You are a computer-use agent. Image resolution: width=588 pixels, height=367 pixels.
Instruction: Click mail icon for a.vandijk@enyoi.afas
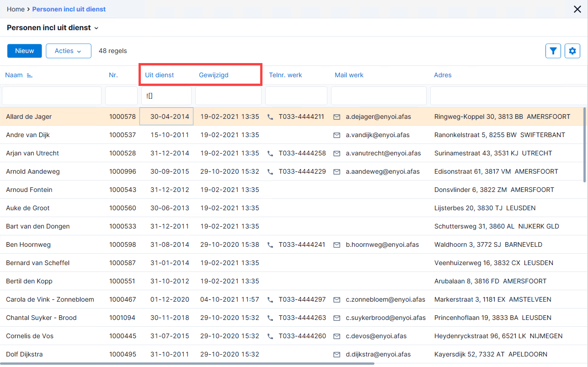pos(337,135)
